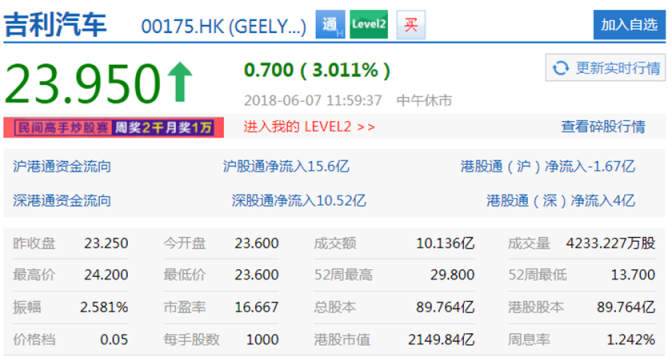
Task: Click the red 买 buy icon
Action: point(411,25)
